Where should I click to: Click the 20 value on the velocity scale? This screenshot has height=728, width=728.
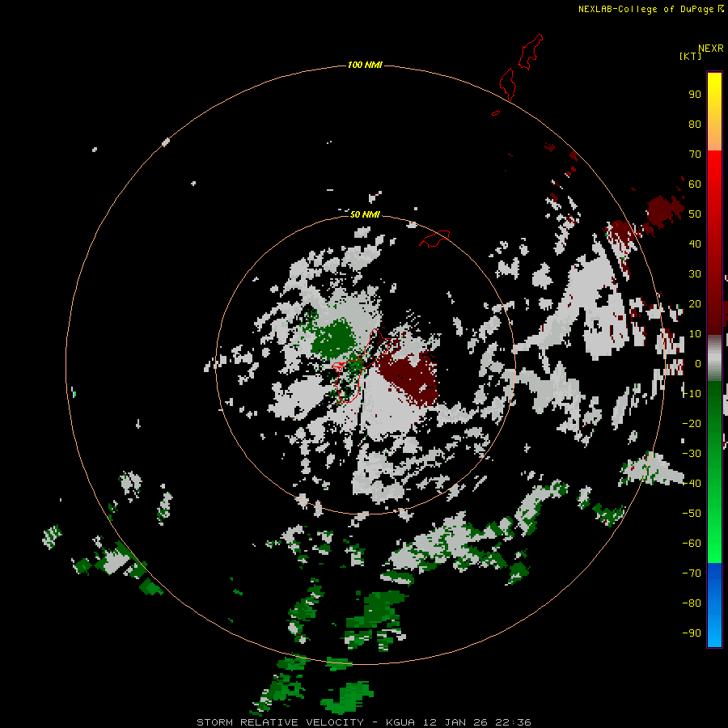click(x=695, y=304)
